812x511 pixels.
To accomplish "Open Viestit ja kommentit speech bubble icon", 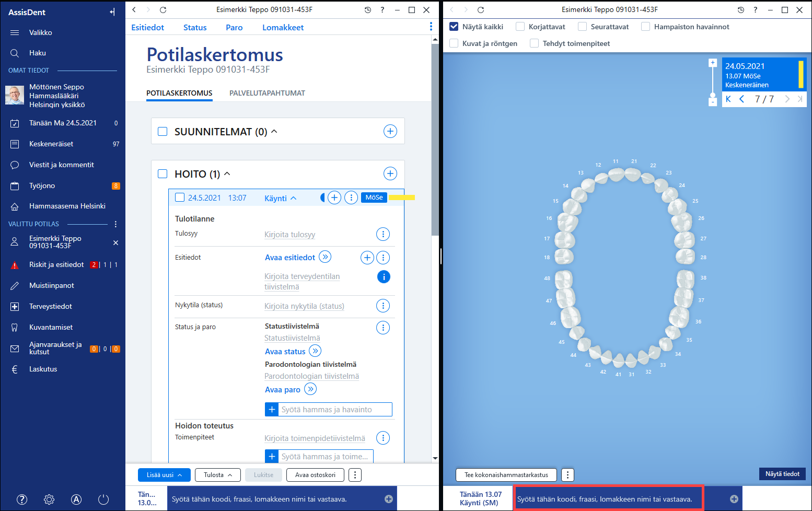I will [x=15, y=165].
